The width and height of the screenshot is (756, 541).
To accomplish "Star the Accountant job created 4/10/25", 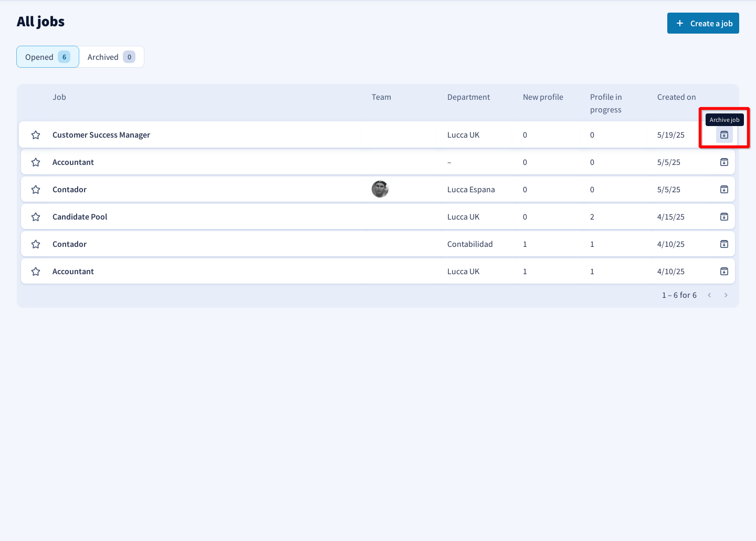I will (x=36, y=272).
